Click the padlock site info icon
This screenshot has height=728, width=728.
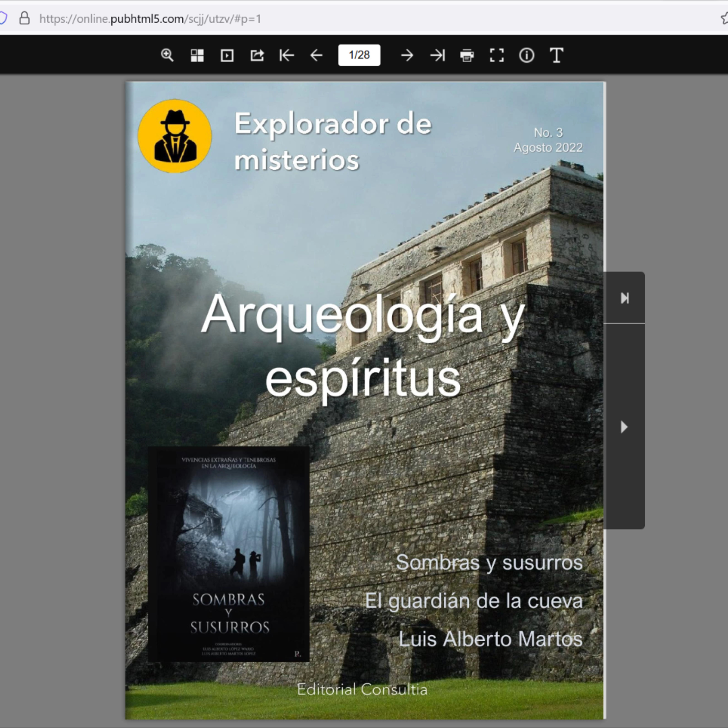click(x=25, y=18)
